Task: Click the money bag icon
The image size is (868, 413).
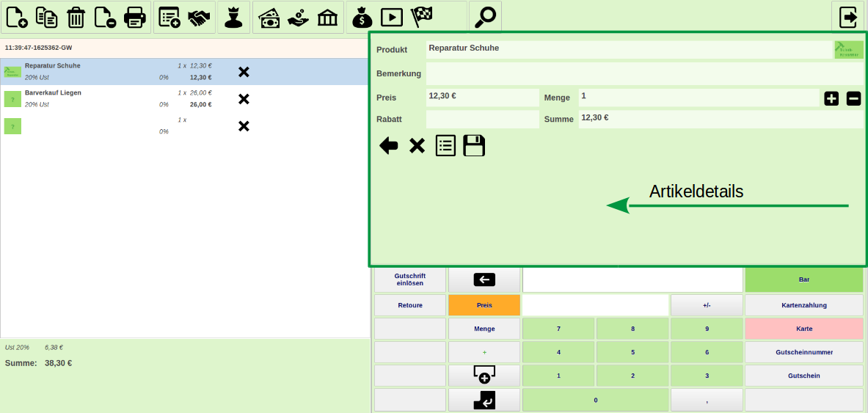Action: click(x=362, y=17)
